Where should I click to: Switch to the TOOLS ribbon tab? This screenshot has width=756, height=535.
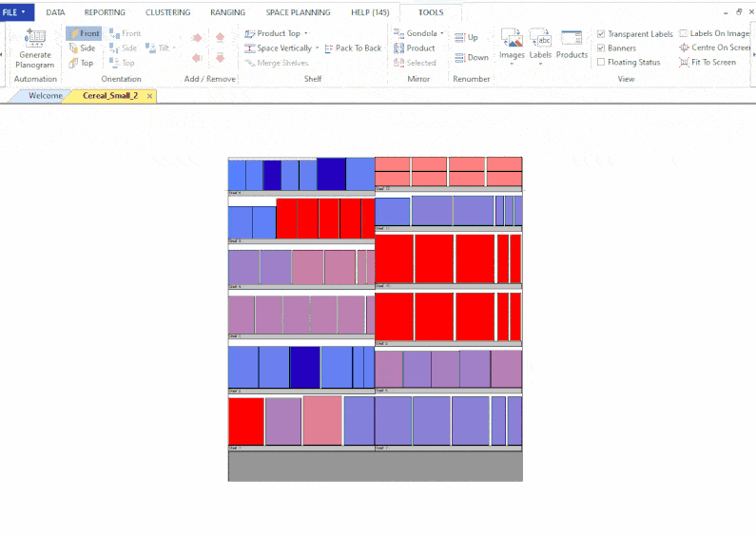[431, 12]
